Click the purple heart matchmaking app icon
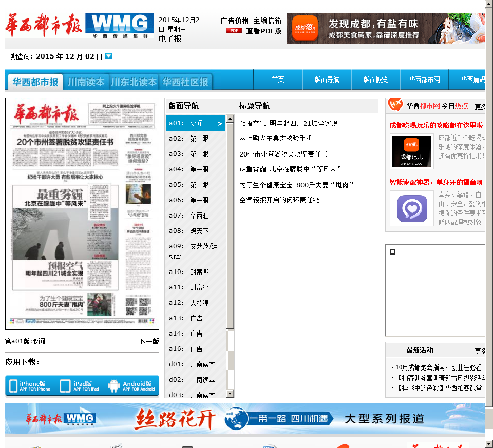493x448 pixels. click(x=412, y=208)
